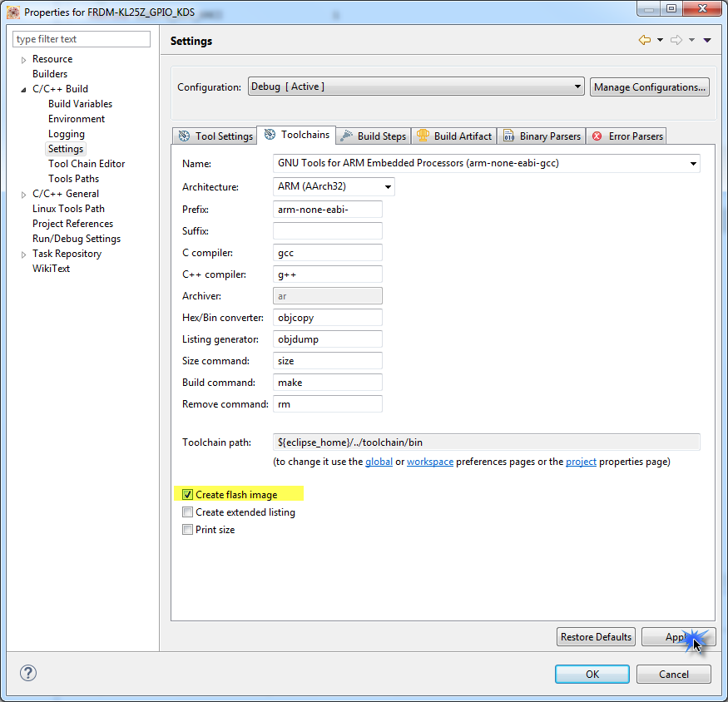Select Linux Tools Path item
This screenshot has width=728, height=702.
click(x=68, y=209)
